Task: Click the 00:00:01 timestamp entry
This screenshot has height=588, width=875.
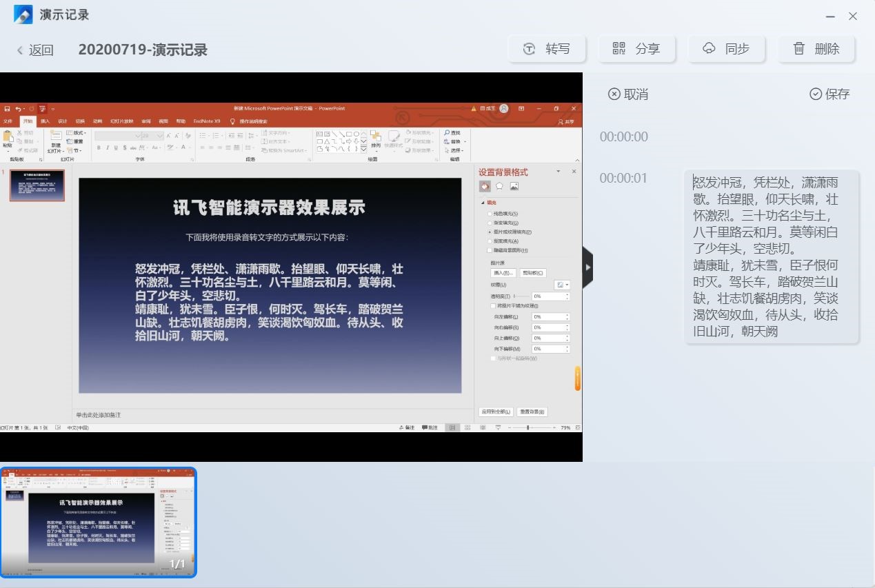Action: tap(623, 178)
